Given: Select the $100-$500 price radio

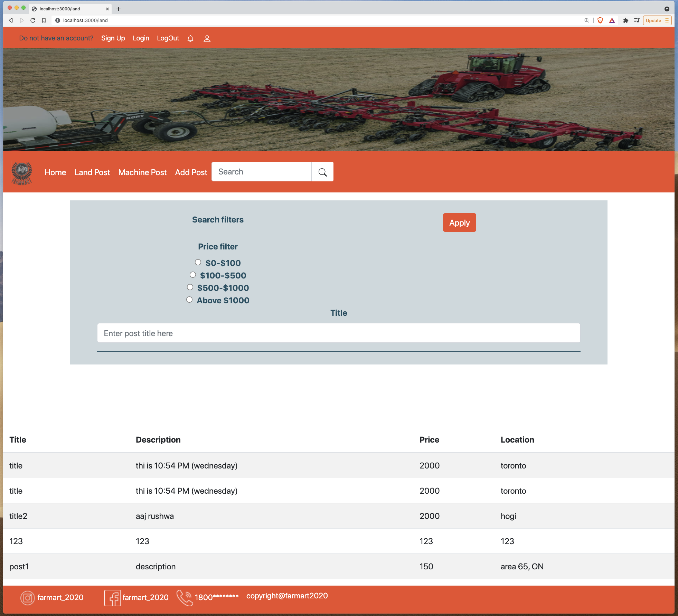Looking at the screenshot, I should (193, 275).
